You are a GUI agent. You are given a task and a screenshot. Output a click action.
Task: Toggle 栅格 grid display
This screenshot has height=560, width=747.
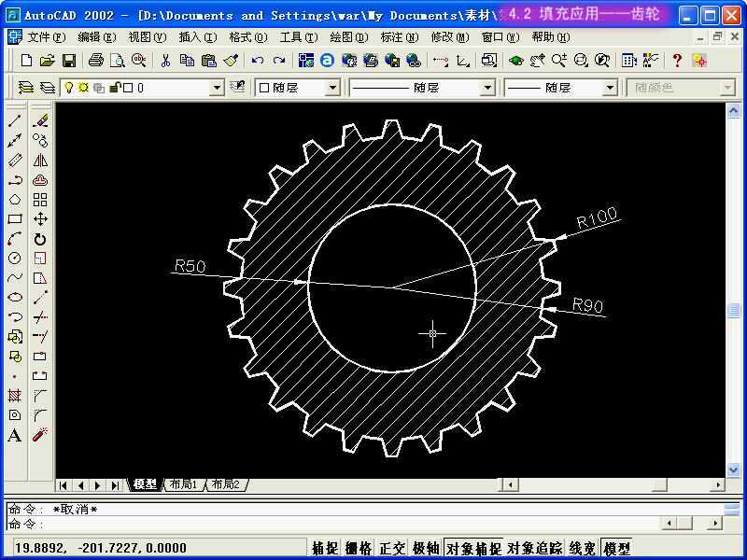click(x=359, y=548)
